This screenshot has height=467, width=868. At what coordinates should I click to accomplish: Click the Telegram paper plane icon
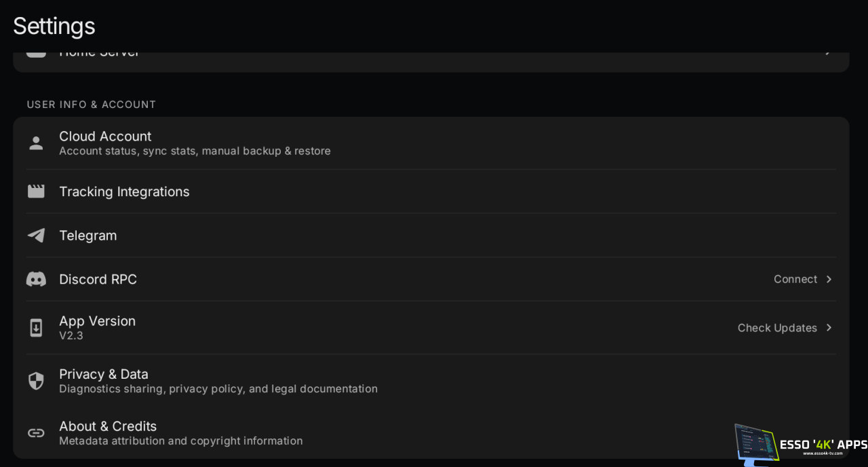36,236
